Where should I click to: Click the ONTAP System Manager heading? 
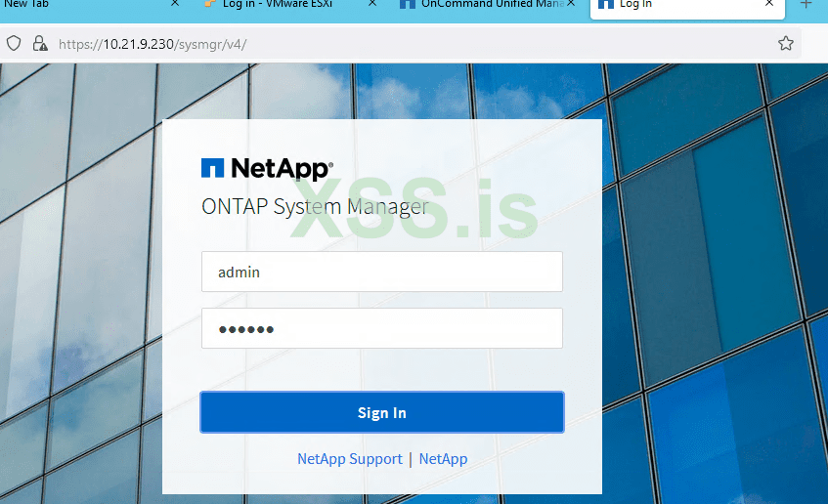[x=315, y=206]
